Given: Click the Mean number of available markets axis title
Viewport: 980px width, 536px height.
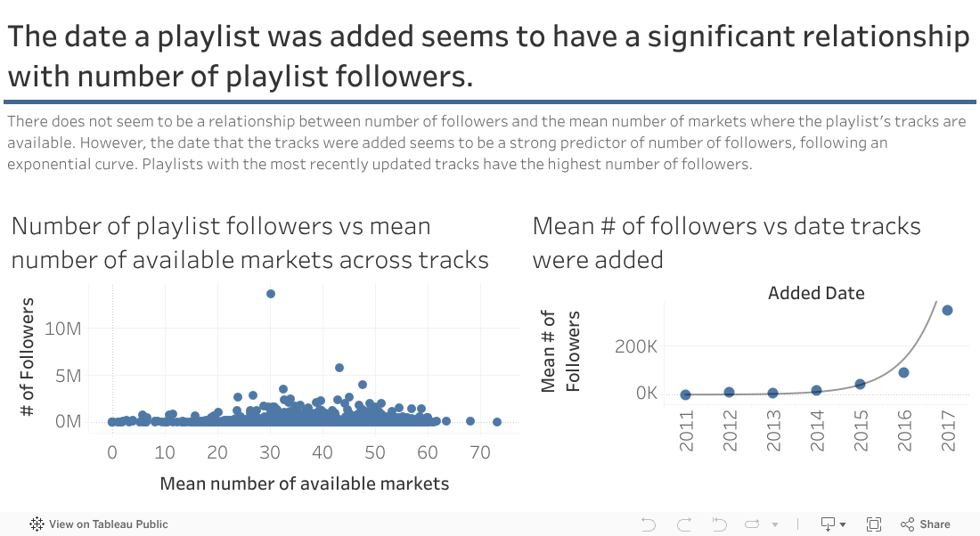Looking at the screenshot, I should pos(304,484).
